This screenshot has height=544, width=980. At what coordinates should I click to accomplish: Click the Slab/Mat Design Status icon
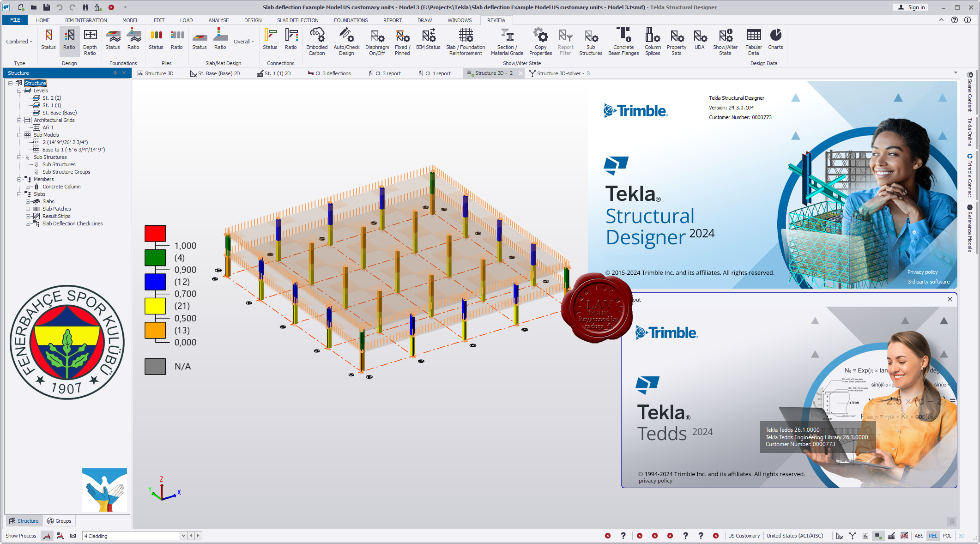[x=200, y=39]
